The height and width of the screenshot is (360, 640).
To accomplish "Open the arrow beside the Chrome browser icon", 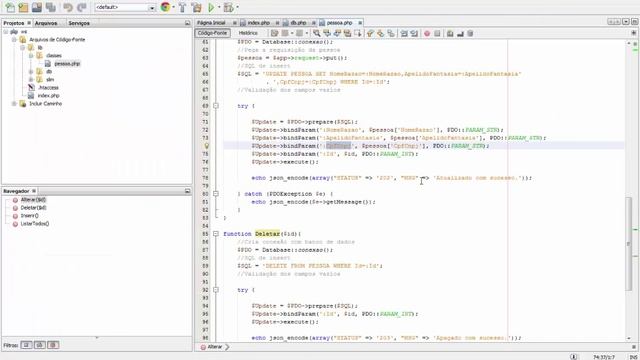I will [173, 7].
